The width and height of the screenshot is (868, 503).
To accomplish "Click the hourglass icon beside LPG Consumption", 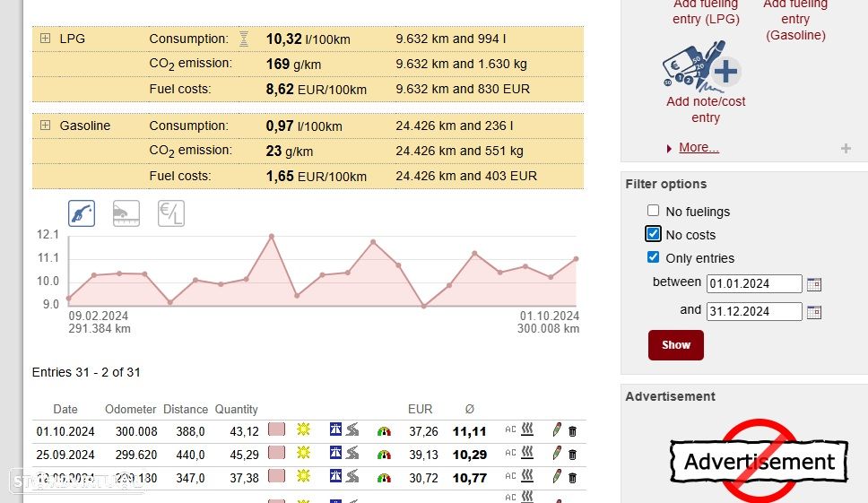I will pyautogui.click(x=244, y=39).
